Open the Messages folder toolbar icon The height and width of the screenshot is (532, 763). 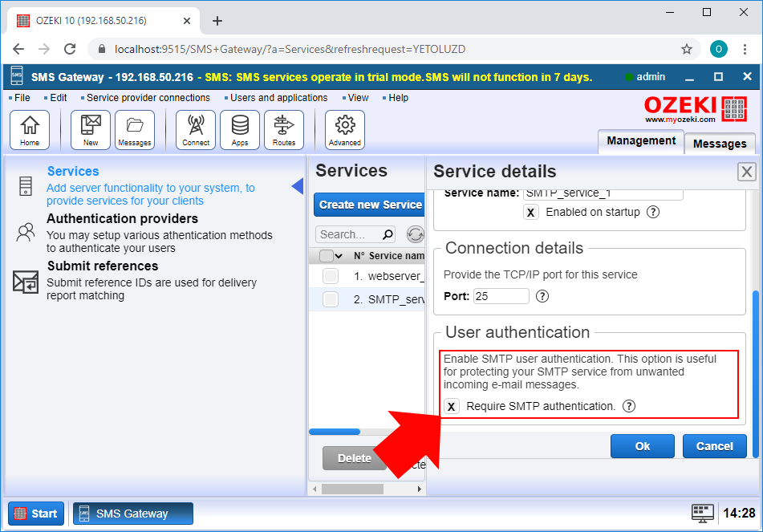135,130
